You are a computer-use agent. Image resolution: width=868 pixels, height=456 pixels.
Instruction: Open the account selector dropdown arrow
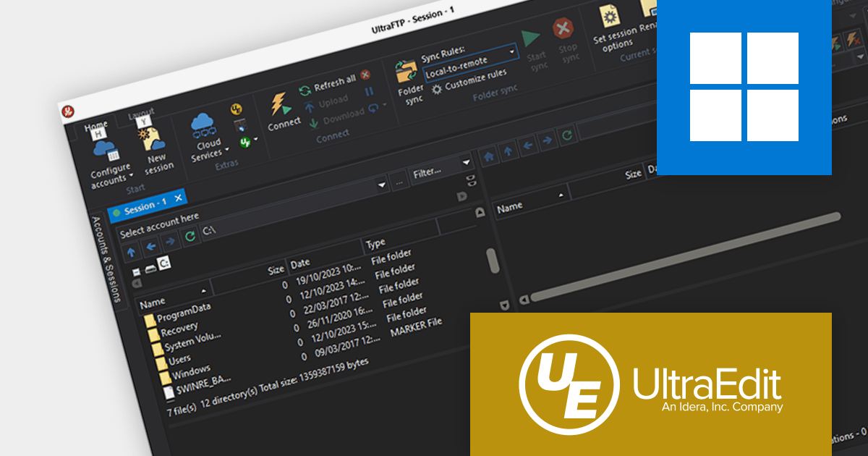(381, 185)
